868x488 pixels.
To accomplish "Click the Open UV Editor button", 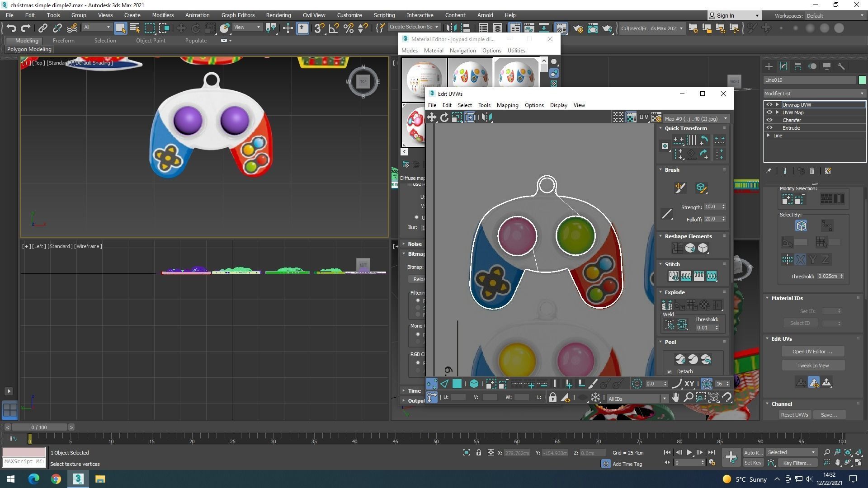I will click(812, 352).
